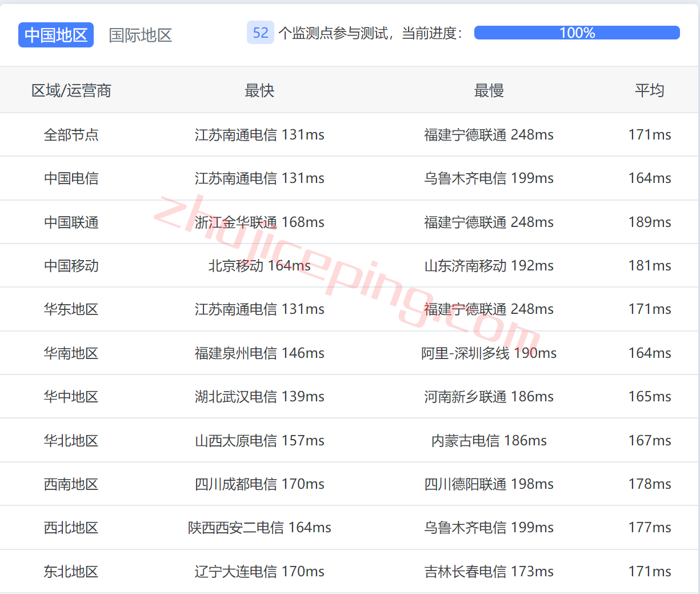
Task: Switch to the 国际地区 tab
Action: 141,35
